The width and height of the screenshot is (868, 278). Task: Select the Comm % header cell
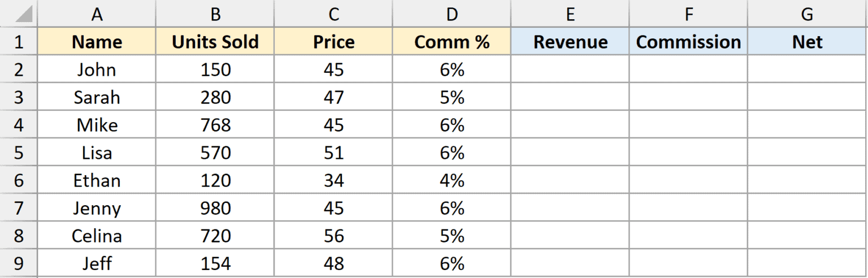tap(452, 42)
